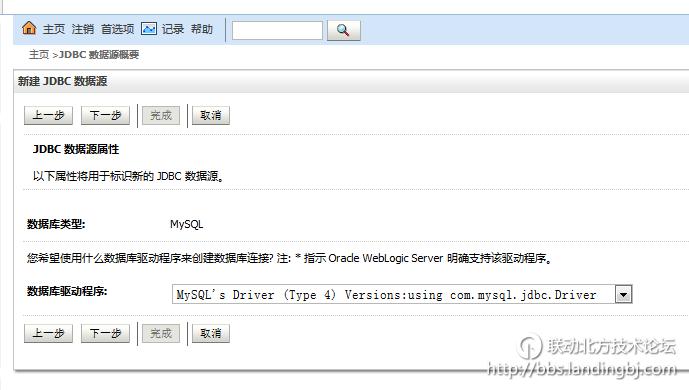Image resolution: width=689 pixels, height=390 pixels.
Task: Click the top 完成 button
Action: pos(161,116)
